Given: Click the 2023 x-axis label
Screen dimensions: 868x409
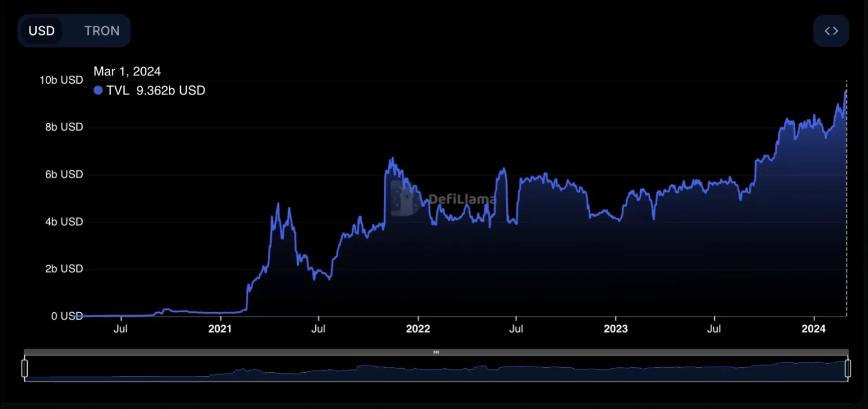Looking at the screenshot, I should [615, 329].
